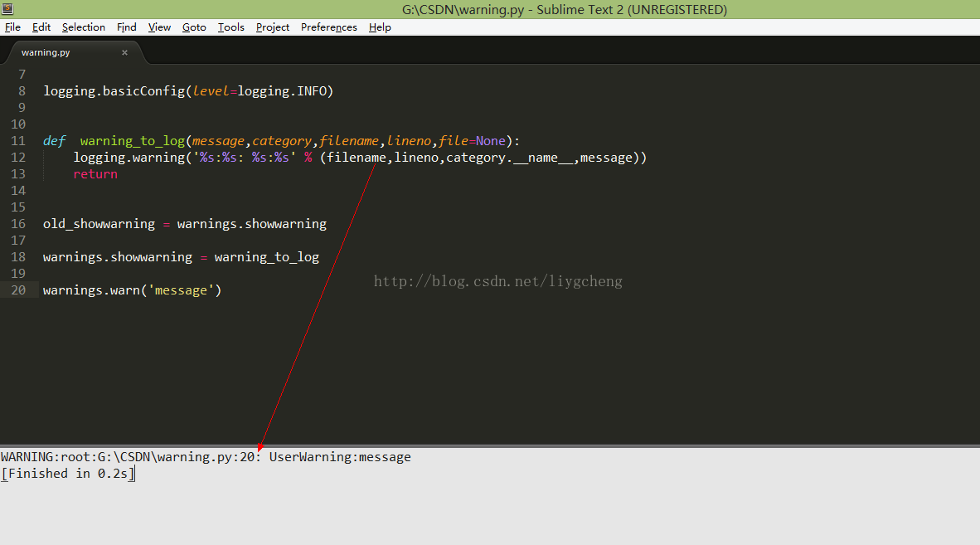980x545 pixels.
Task: Click line number 8 in gutter
Action: [x=22, y=91]
